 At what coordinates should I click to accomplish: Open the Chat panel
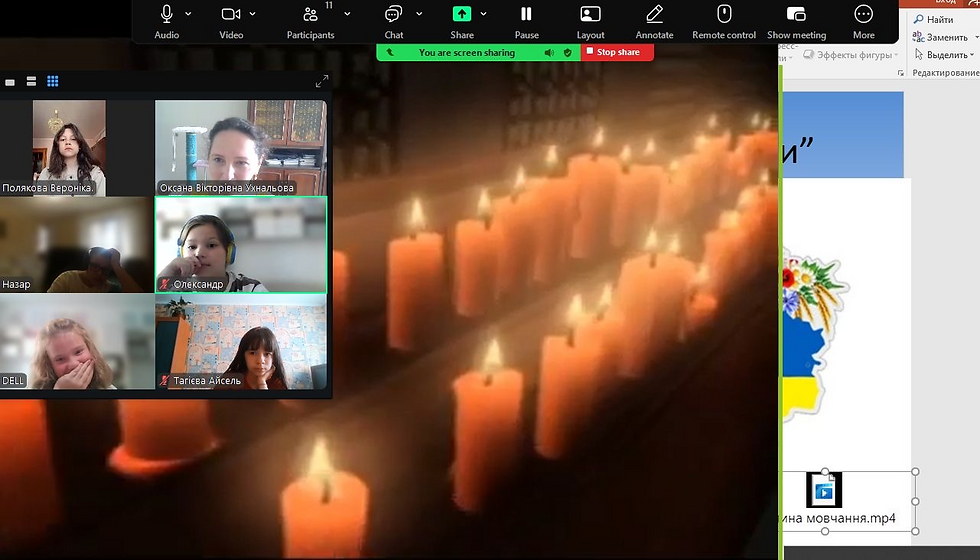[x=394, y=21]
